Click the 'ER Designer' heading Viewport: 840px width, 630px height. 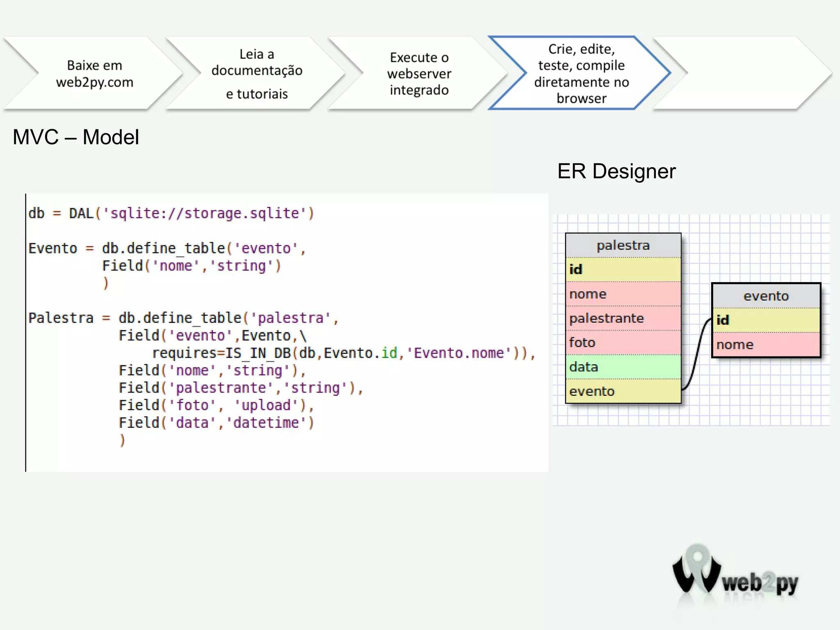(x=616, y=171)
